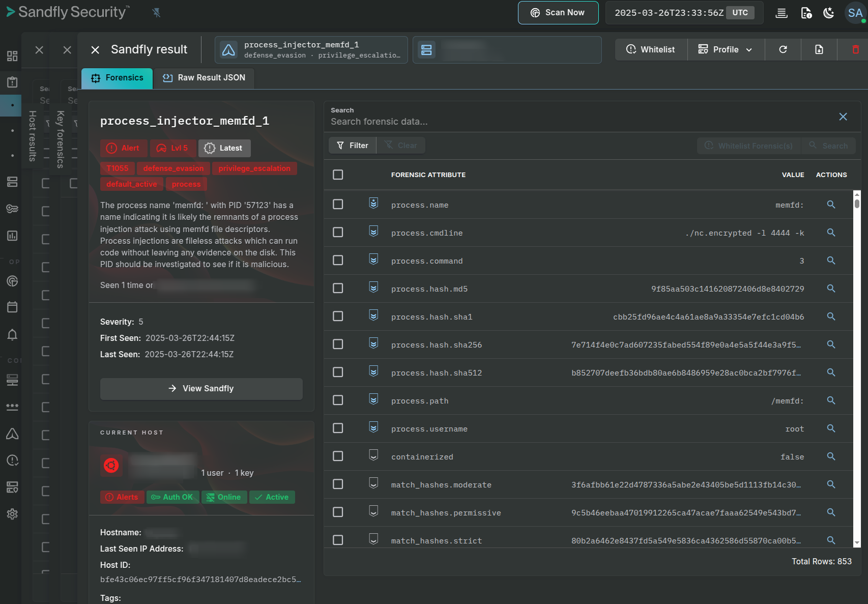Image resolution: width=868 pixels, height=604 pixels.
Task: Open the Profile dropdown menu
Action: coord(726,49)
